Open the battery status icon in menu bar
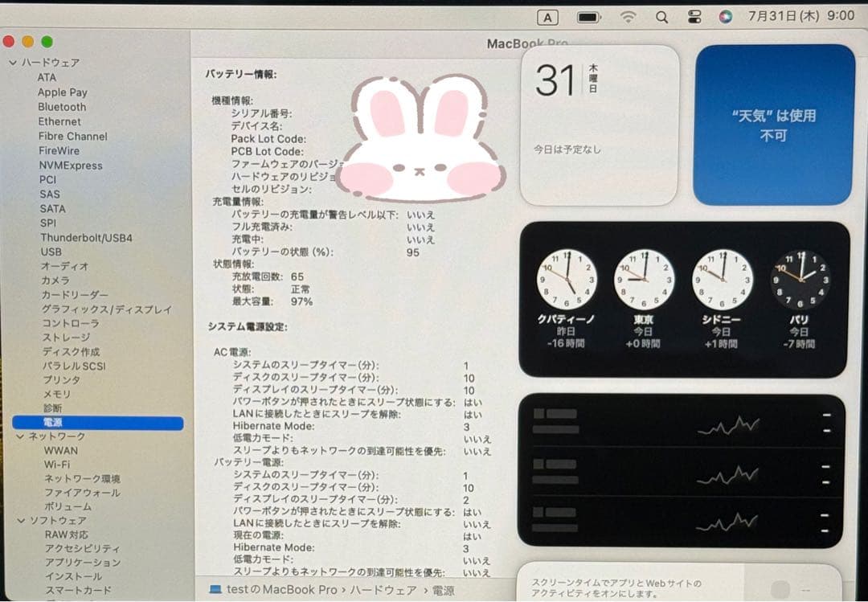The image size is (868, 602). point(588,17)
